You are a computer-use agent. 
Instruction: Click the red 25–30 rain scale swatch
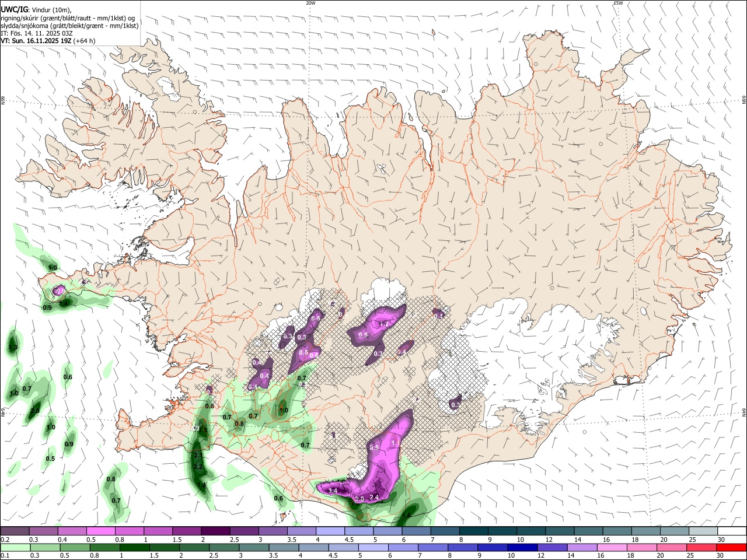point(701,547)
